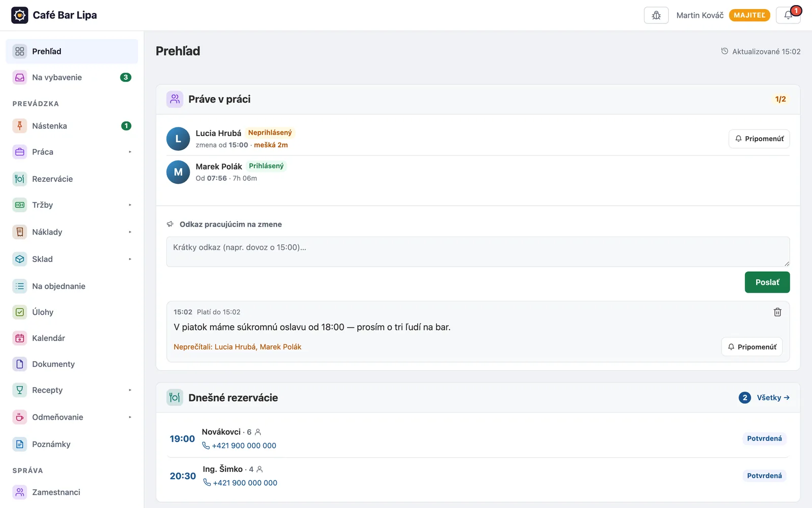Image resolution: width=812 pixels, height=508 pixels.
Task: Click the Kalendár calendar icon
Action: 20,338
